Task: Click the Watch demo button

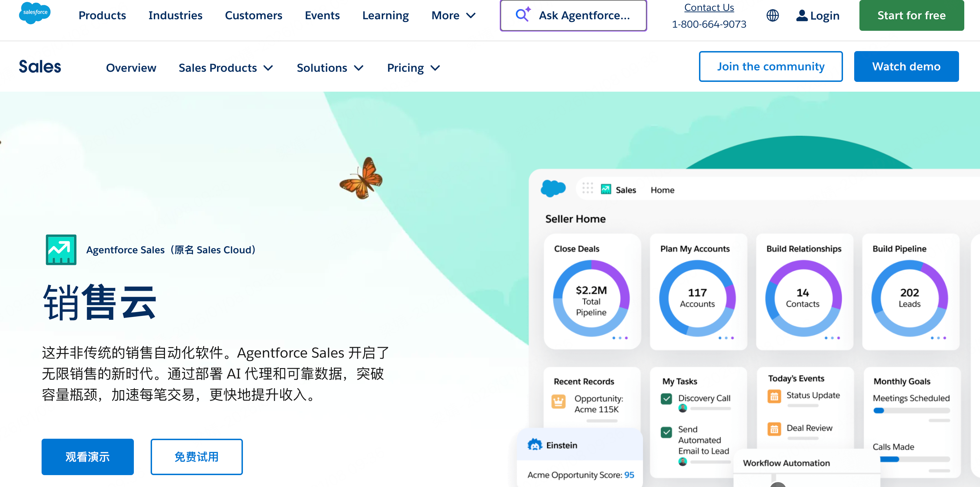Action: tap(906, 66)
